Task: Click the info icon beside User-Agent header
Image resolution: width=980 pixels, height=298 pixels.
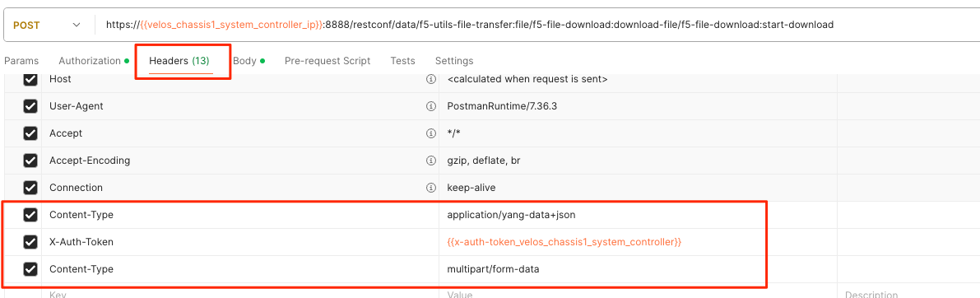Action: [430, 106]
